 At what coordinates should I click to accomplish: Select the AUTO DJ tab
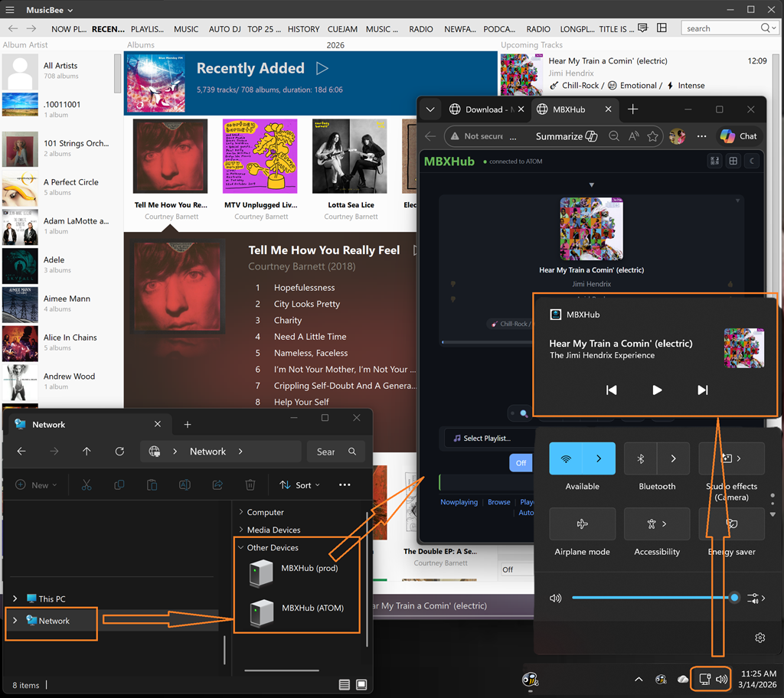224,29
